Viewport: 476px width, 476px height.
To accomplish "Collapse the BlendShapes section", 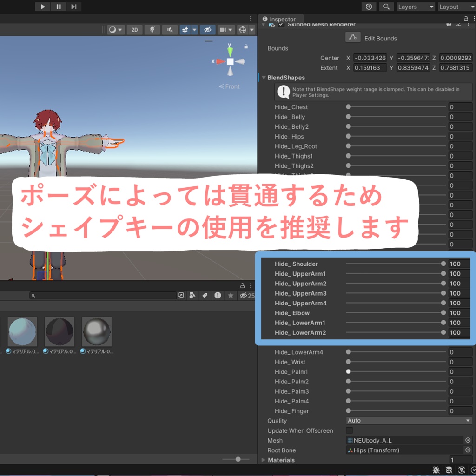I will pyautogui.click(x=264, y=78).
